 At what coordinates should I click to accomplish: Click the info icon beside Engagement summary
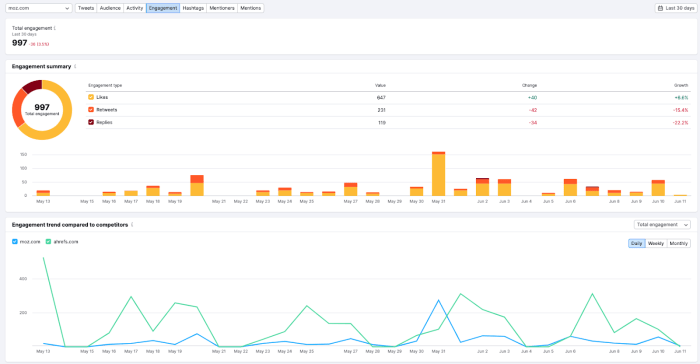coord(75,66)
